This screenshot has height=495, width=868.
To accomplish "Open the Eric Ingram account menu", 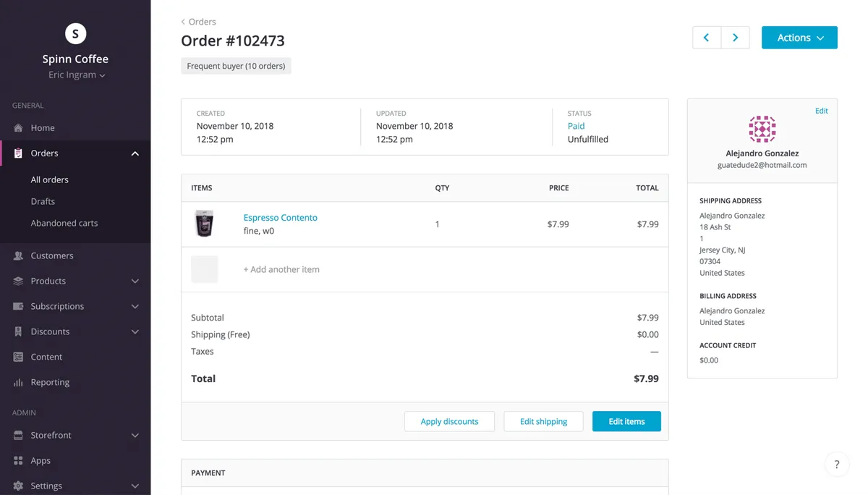I will [77, 75].
